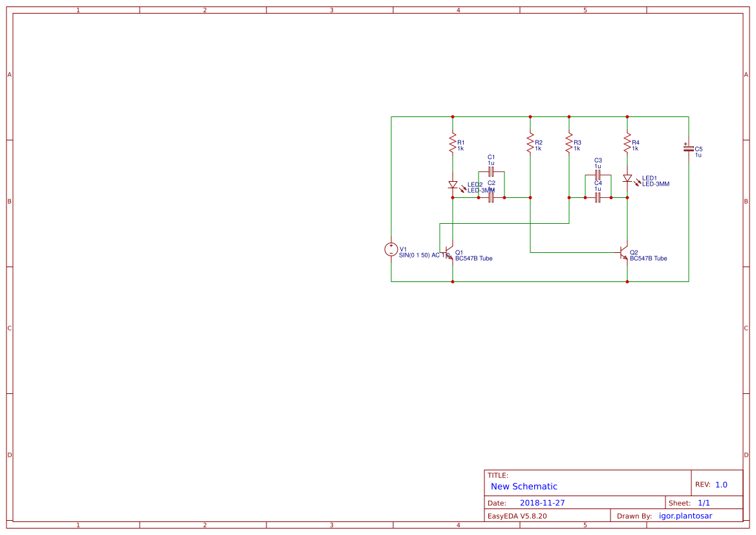Select the LED2 LED-3MM symbol

tap(452, 186)
